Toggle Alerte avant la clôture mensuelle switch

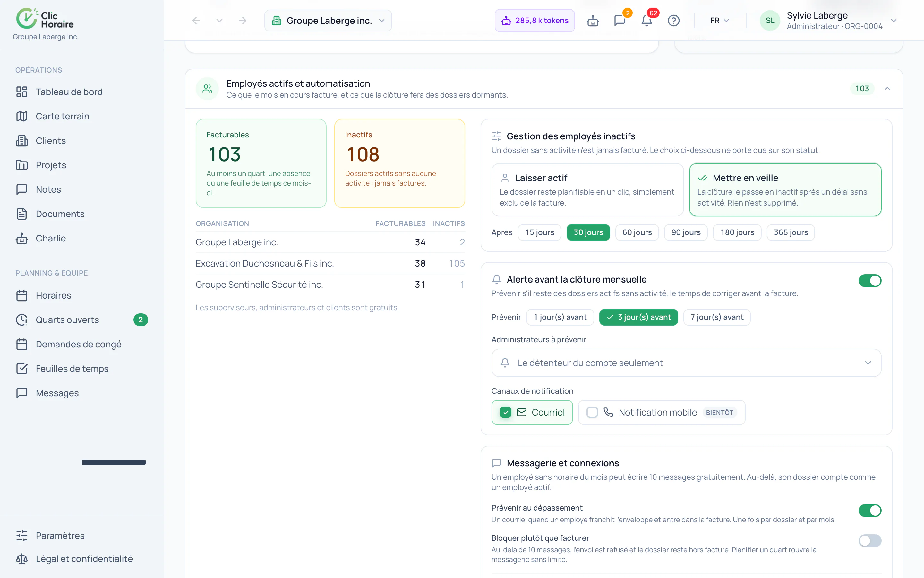870,281
